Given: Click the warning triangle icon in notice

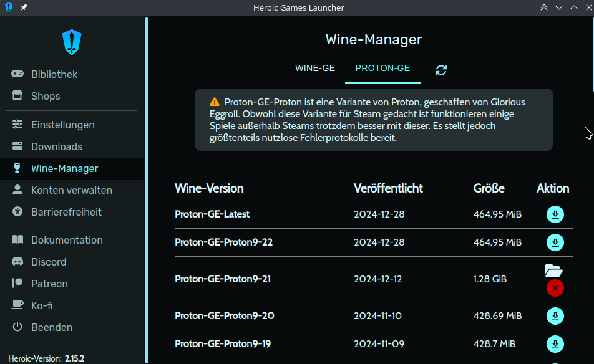Looking at the screenshot, I should click(x=215, y=102).
